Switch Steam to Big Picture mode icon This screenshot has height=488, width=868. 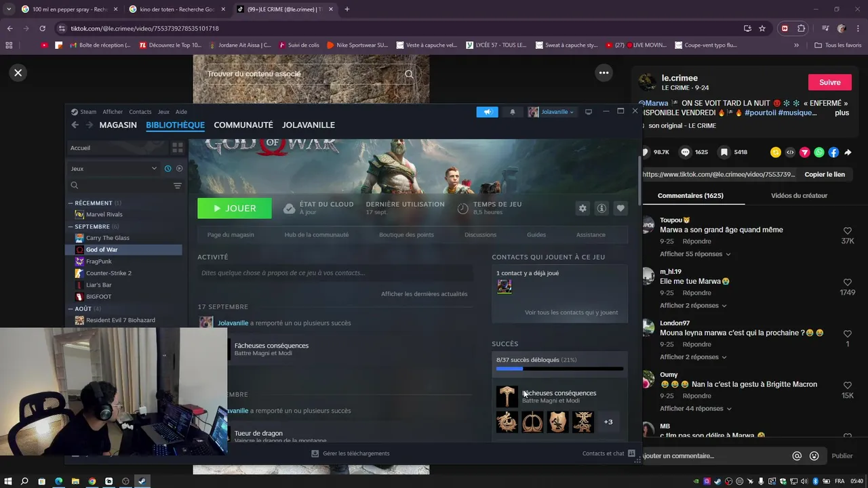(589, 112)
